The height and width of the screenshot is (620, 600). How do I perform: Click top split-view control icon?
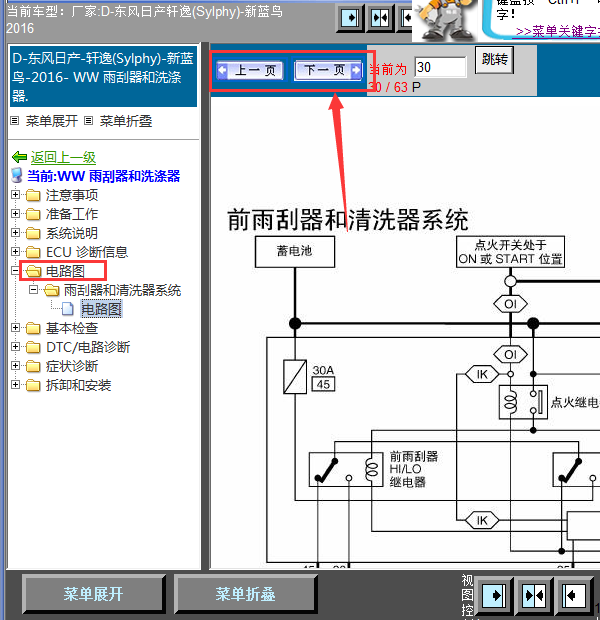pyautogui.click(x=380, y=18)
